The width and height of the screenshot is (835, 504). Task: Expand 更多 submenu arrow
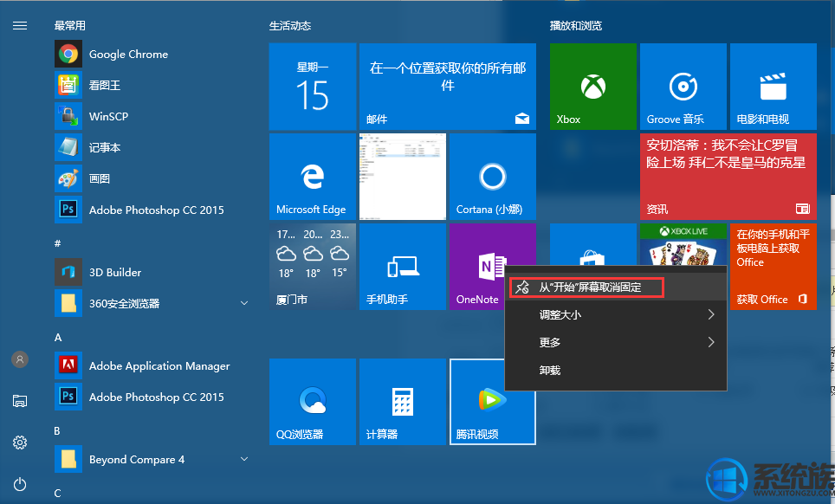coord(711,342)
